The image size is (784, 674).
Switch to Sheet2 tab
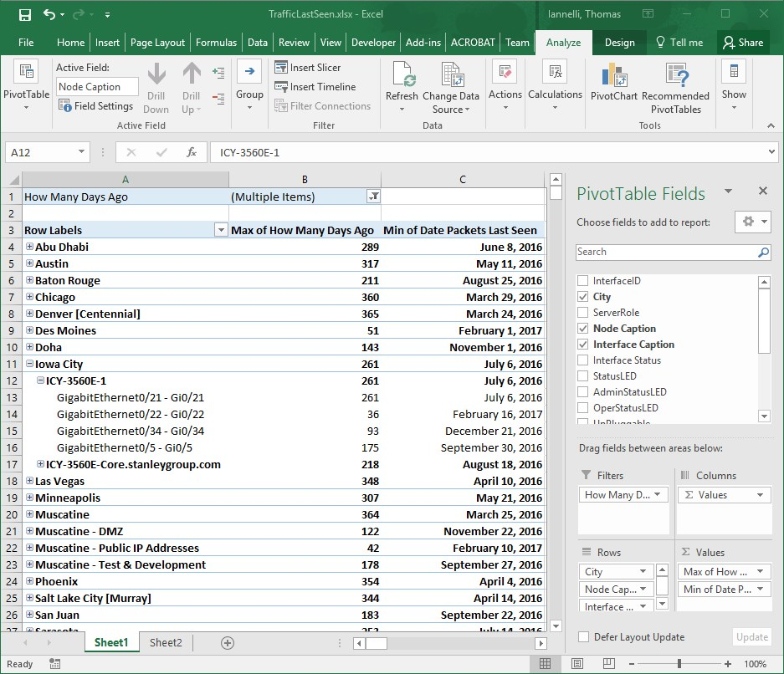tap(166, 642)
